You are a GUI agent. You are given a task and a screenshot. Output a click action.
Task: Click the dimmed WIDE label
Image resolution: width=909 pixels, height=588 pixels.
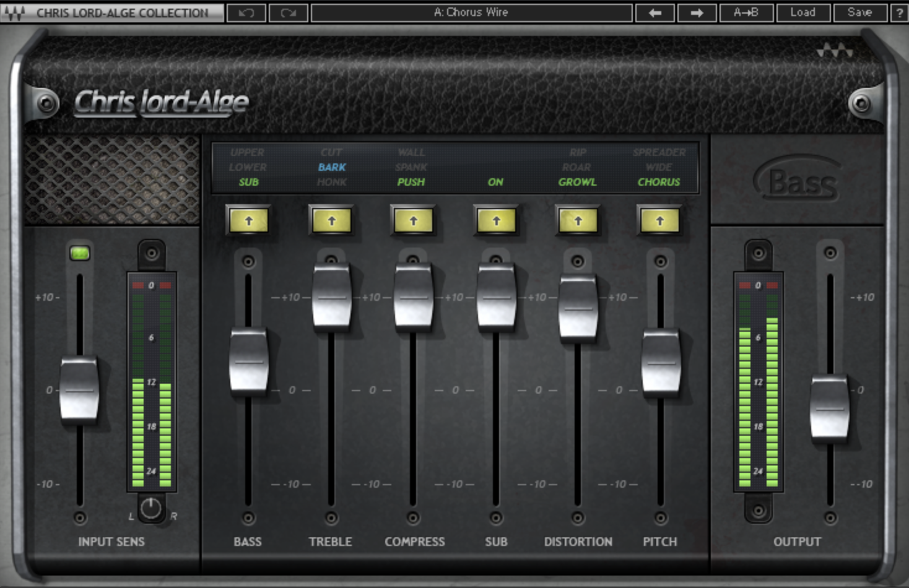coord(659,167)
